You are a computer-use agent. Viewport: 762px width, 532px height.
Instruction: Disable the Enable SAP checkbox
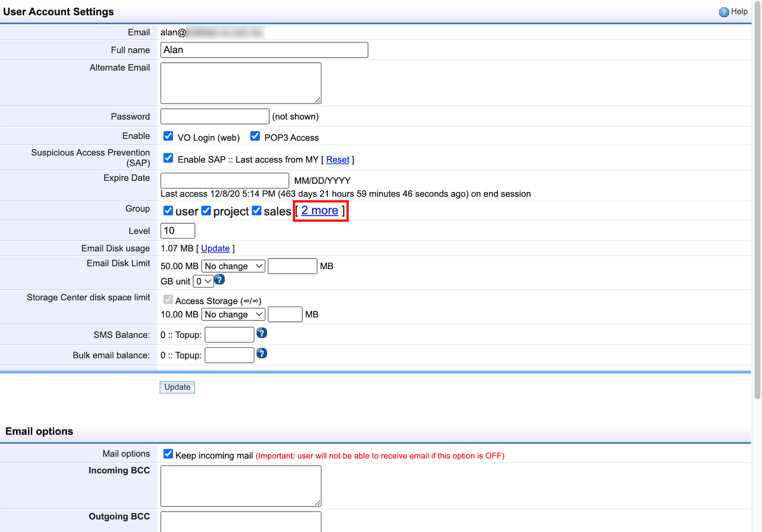coord(168,158)
